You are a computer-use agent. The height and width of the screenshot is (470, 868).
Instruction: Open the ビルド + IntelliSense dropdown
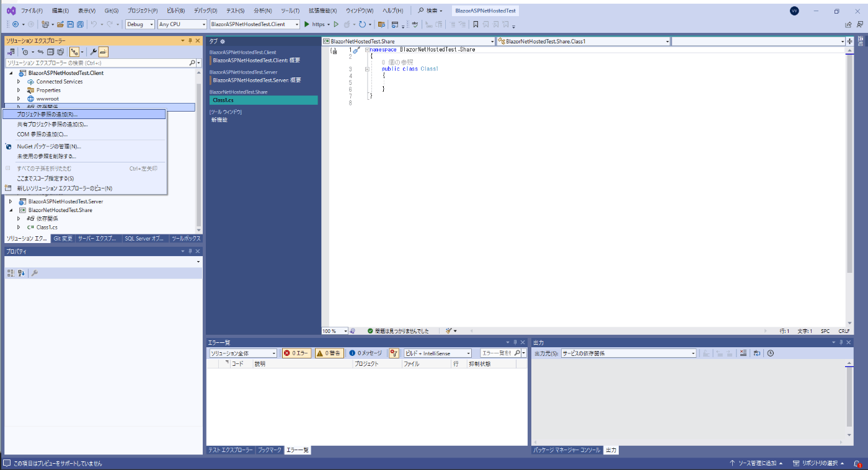pyautogui.click(x=438, y=353)
